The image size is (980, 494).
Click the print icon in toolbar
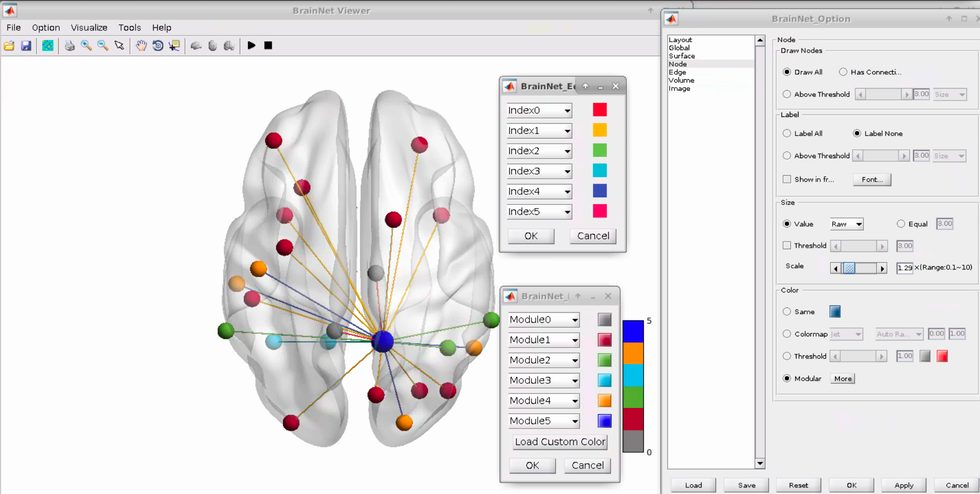[70, 46]
